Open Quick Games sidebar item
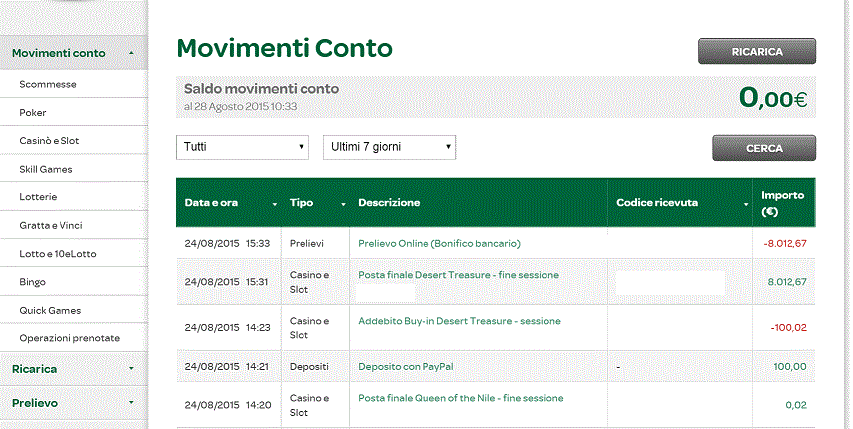Screen dimensions: 853x429 (50, 310)
